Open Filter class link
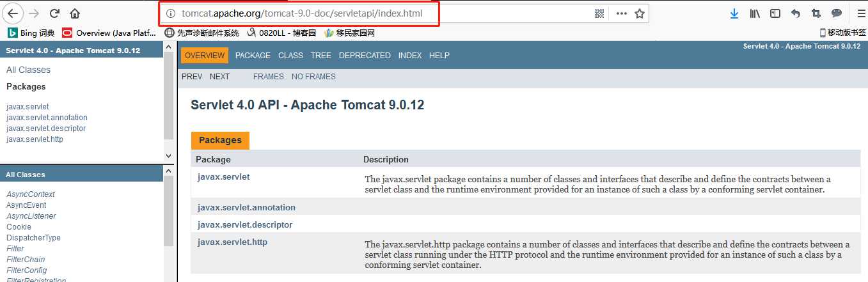The image size is (868, 282). [15, 249]
